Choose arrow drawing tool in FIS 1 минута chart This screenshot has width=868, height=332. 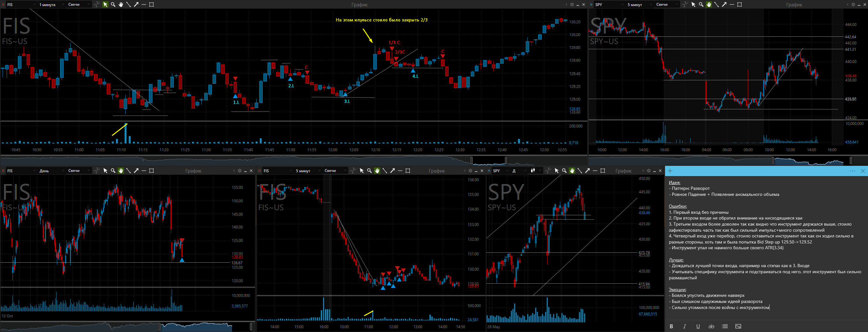pyautogui.click(x=136, y=4)
